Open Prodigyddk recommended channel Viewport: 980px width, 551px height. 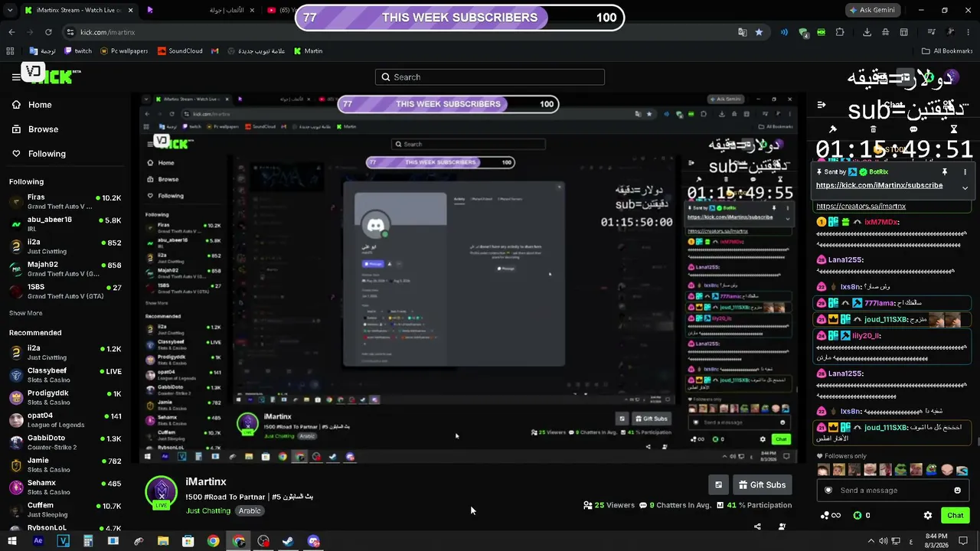[64, 397]
